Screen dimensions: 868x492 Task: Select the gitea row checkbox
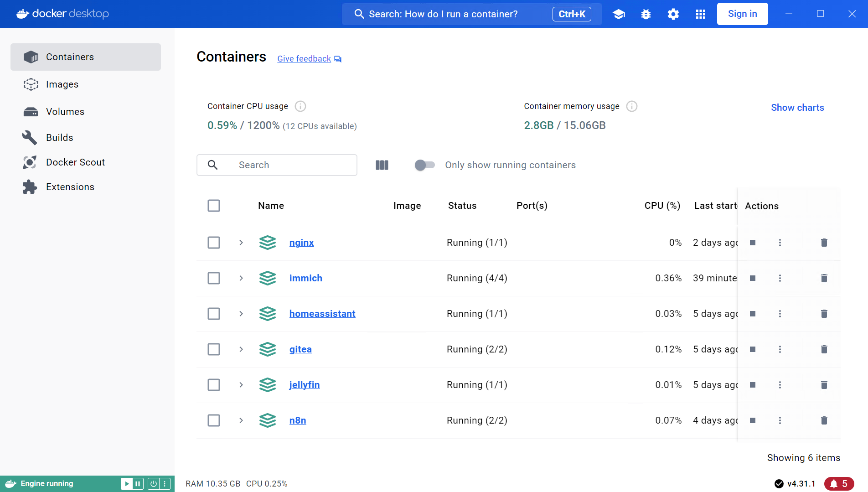(x=214, y=349)
